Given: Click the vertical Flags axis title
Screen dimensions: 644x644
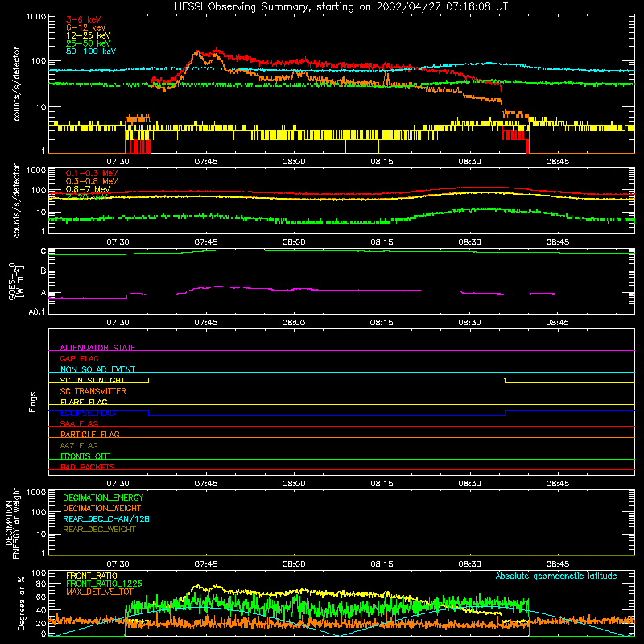Looking at the screenshot, I should [32, 402].
